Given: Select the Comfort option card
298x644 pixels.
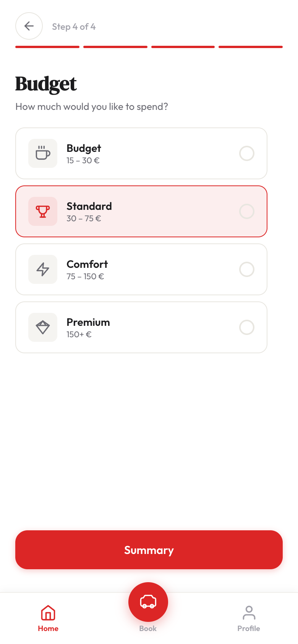Looking at the screenshot, I should 141,269.
